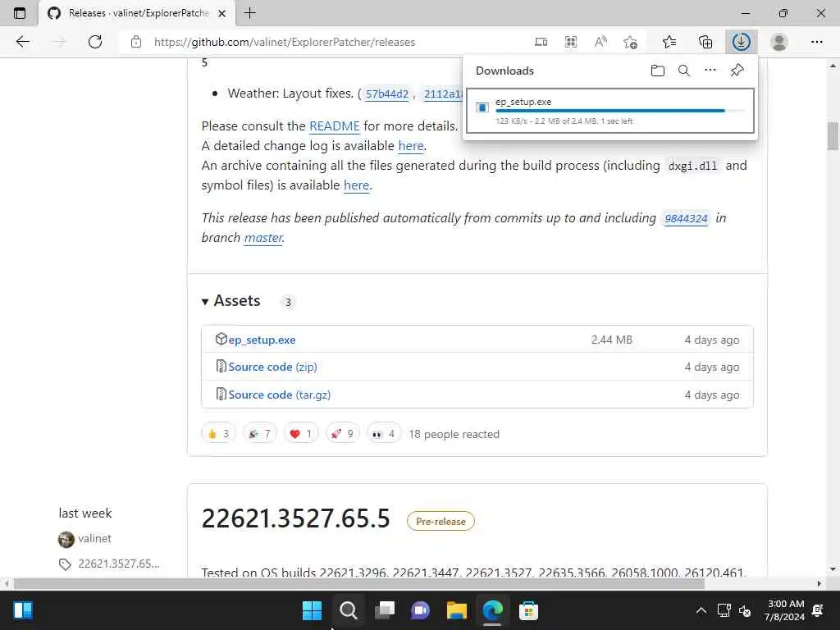This screenshot has height=630, width=840.
Task: Open the build archive here link
Action: (x=356, y=185)
